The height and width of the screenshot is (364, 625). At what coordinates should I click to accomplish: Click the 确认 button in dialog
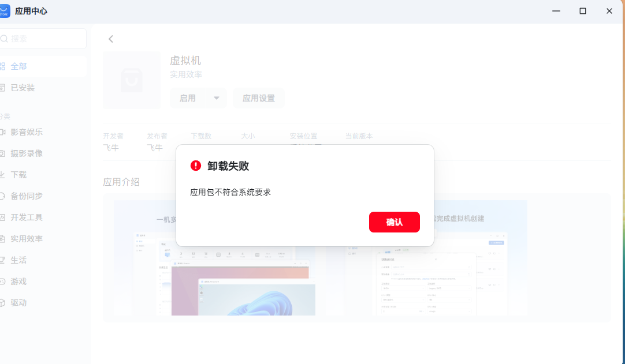tap(394, 222)
